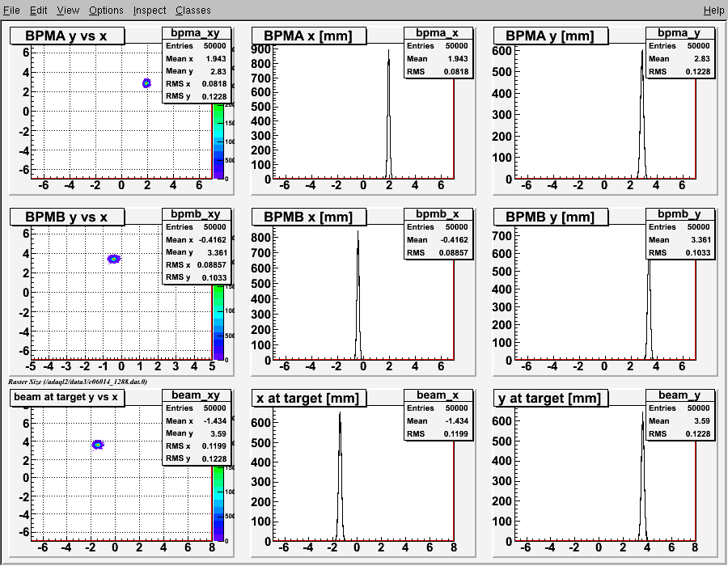728x566 pixels.
Task: Click 'Mean x 1.943' in bpma_xy stats
Action: (x=196, y=58)
